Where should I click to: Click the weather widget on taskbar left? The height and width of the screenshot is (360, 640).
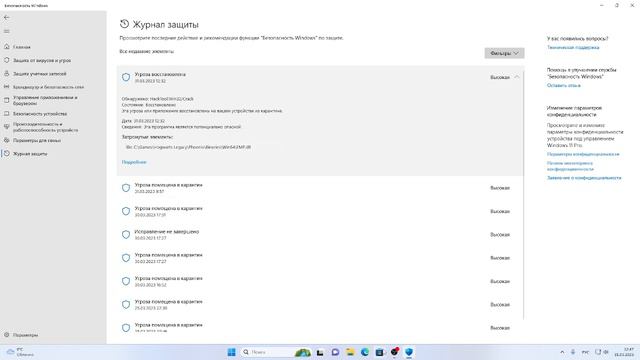coord(20,352)
